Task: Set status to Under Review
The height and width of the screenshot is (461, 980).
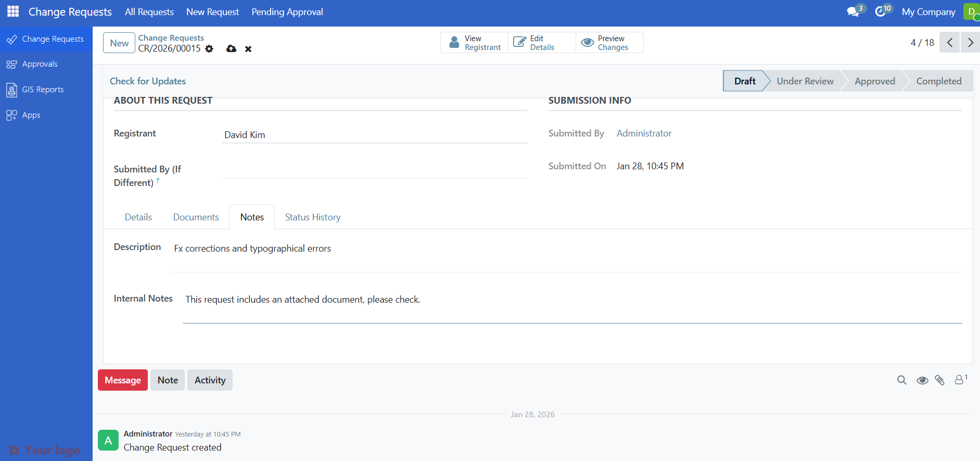Action: tap(805, 81)
